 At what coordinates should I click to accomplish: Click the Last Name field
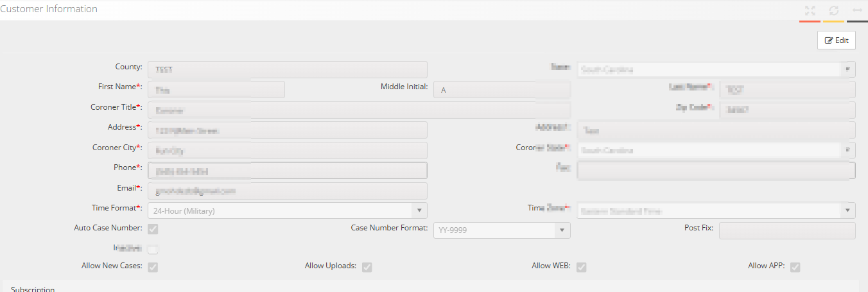pyautogui.click(x=787, y=90)
